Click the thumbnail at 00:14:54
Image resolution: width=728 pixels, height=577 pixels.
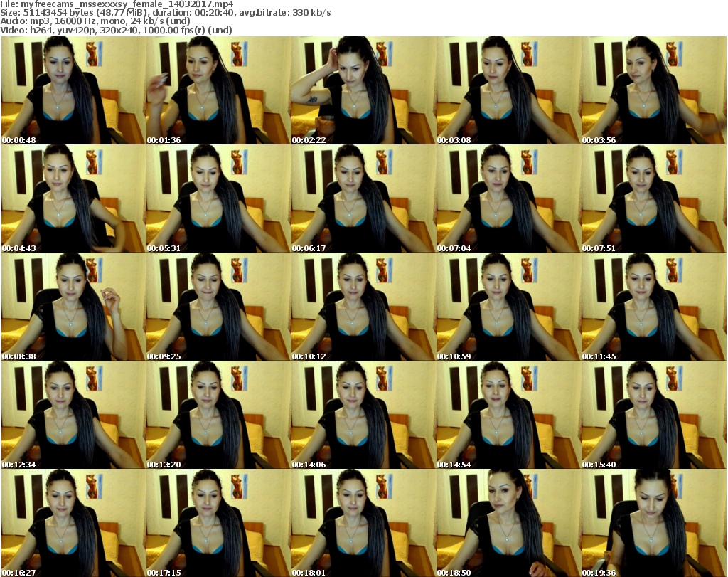point(508,415)
